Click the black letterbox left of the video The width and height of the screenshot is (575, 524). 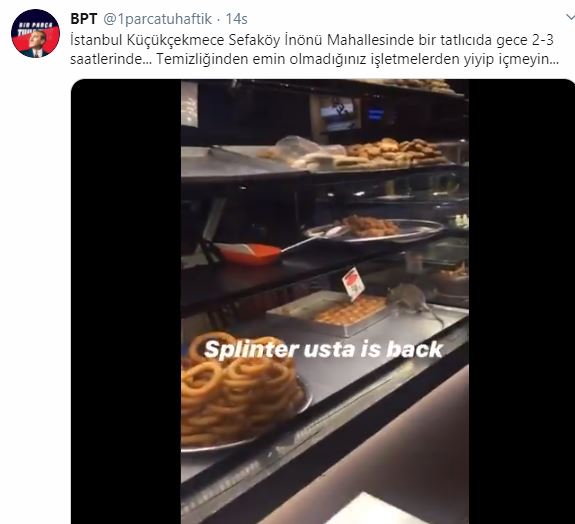point(126,301)
